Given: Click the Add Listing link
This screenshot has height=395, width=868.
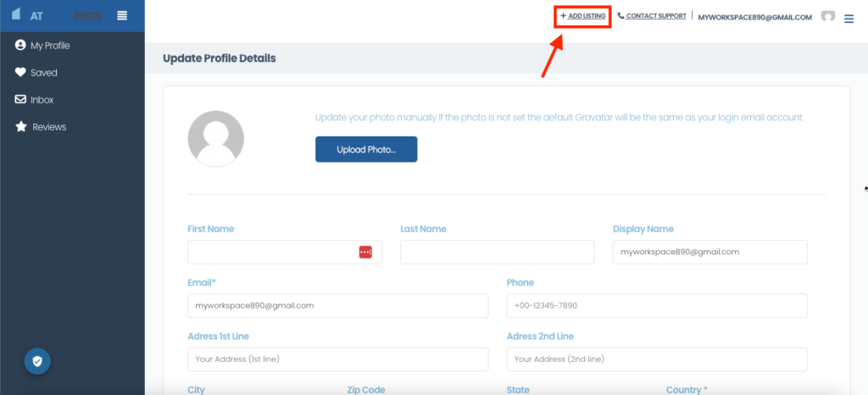Looking at the screenshot, I should click(583, 16).
